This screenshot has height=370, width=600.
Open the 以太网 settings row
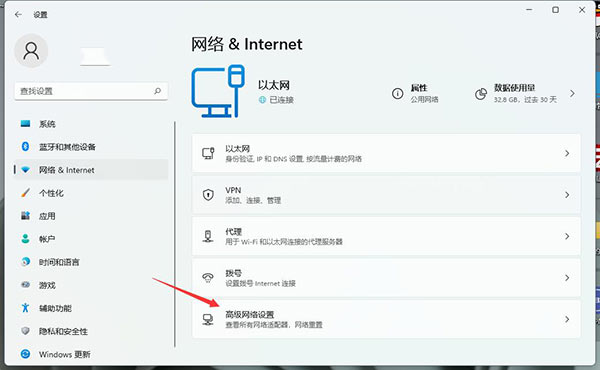pyautogui.click(x=386, y=153)
